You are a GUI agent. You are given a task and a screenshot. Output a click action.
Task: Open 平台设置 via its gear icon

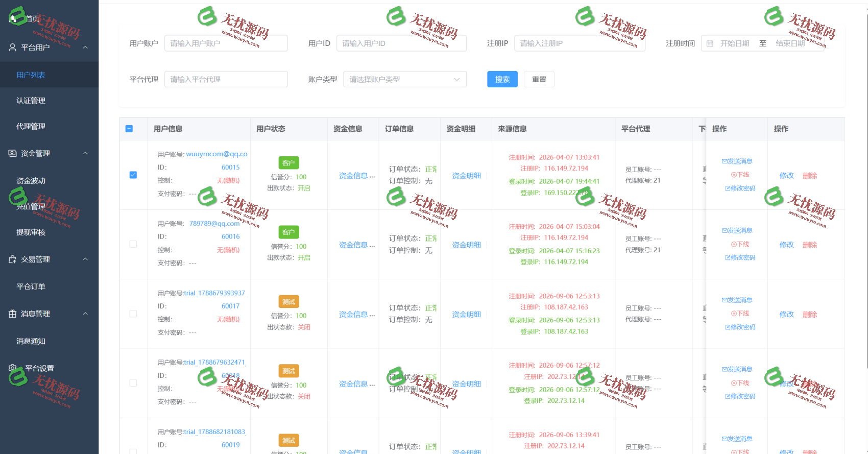tap(13, 368)
